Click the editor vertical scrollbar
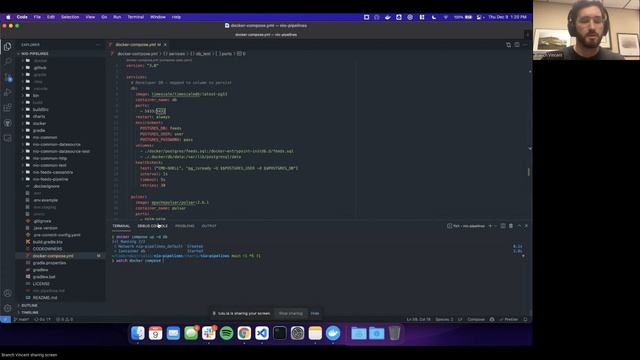Viewport: 640px width, 360px height. (529, 172)
